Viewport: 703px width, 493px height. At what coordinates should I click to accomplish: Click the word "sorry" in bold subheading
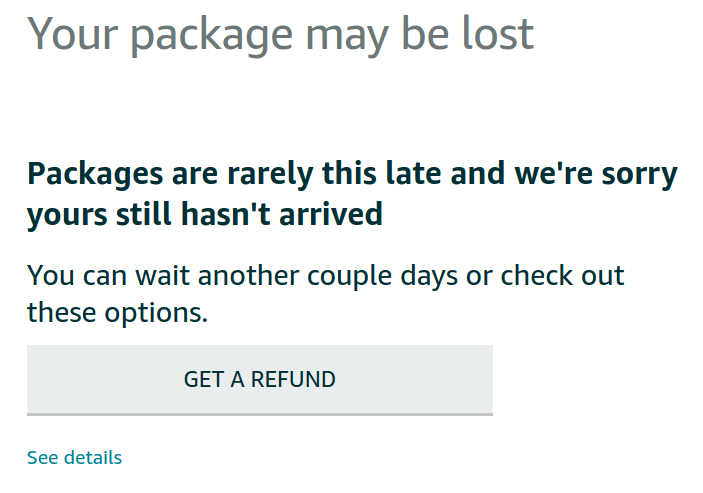click(x=634, y=175)
